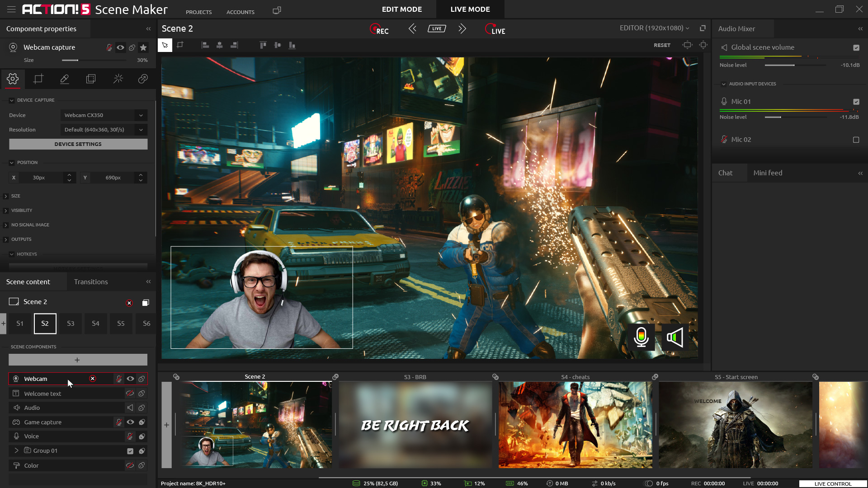
Task: Go to next scene arrow
Action: pos(462,29)
